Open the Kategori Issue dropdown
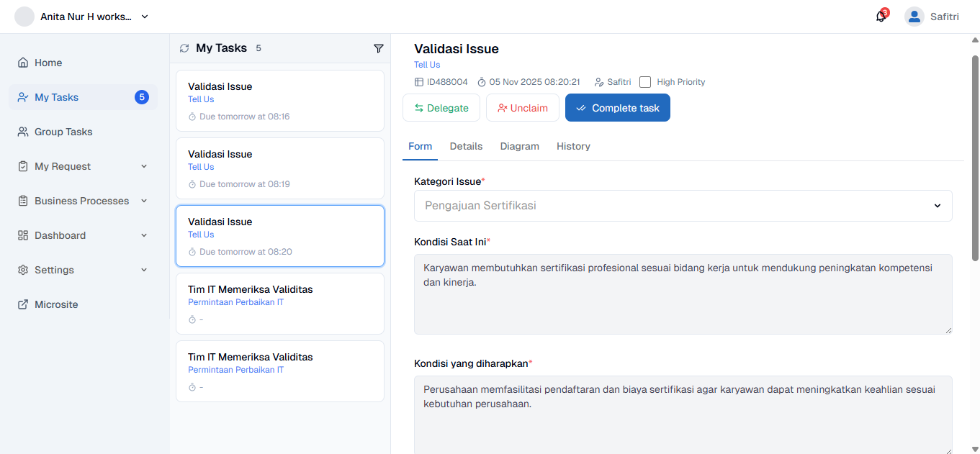 [x=683, y=206]
